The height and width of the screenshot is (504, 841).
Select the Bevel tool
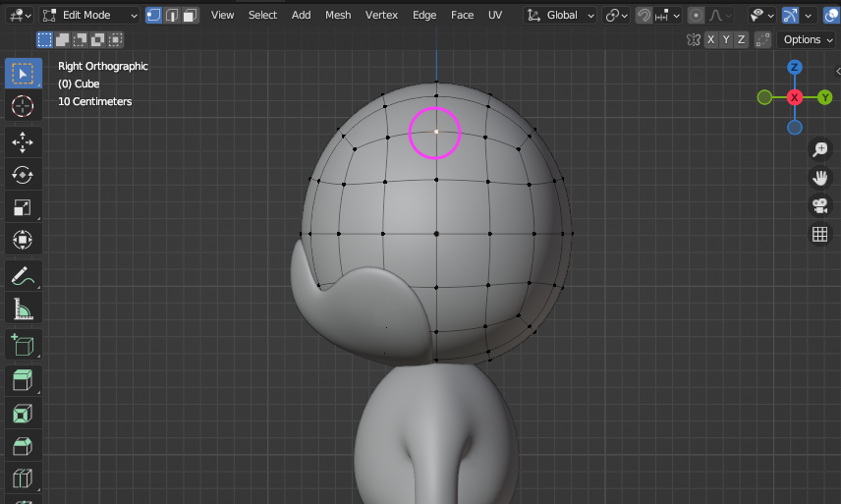pos(23,446)
